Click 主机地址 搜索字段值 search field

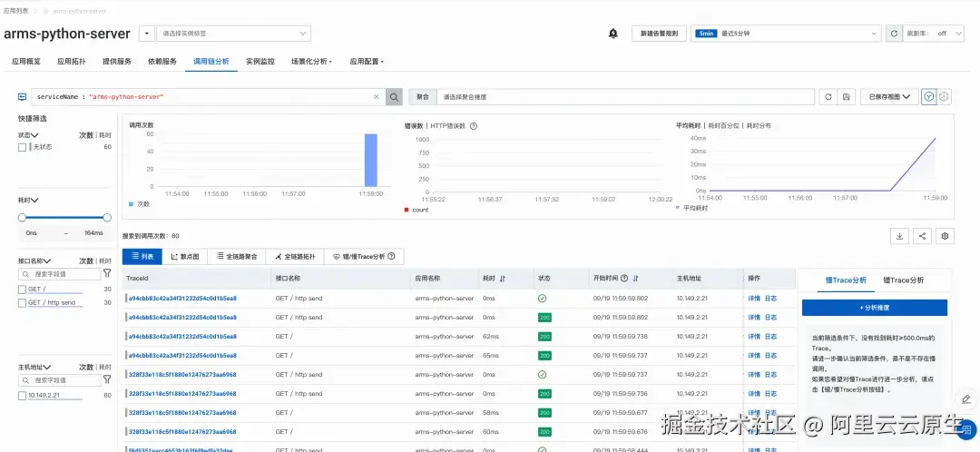pyautogui.click(x=59, y=379)
